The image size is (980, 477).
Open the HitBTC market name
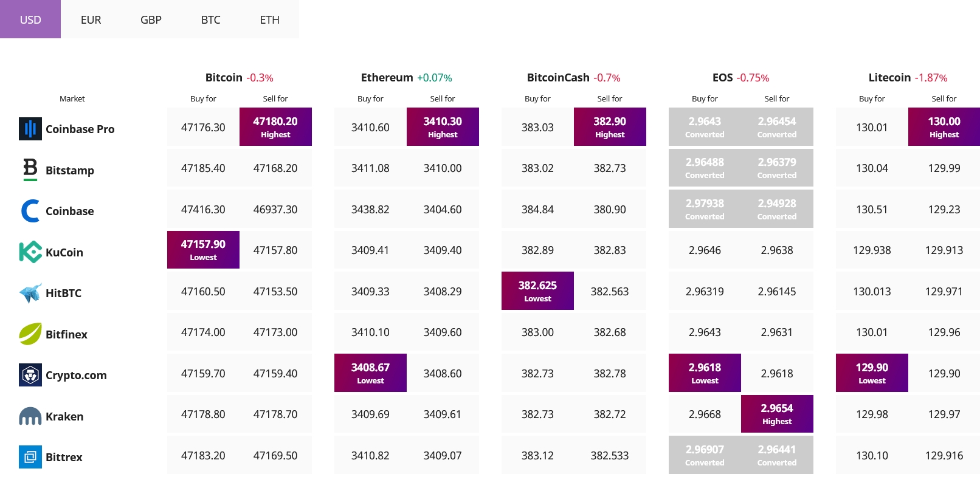point(63,293)
